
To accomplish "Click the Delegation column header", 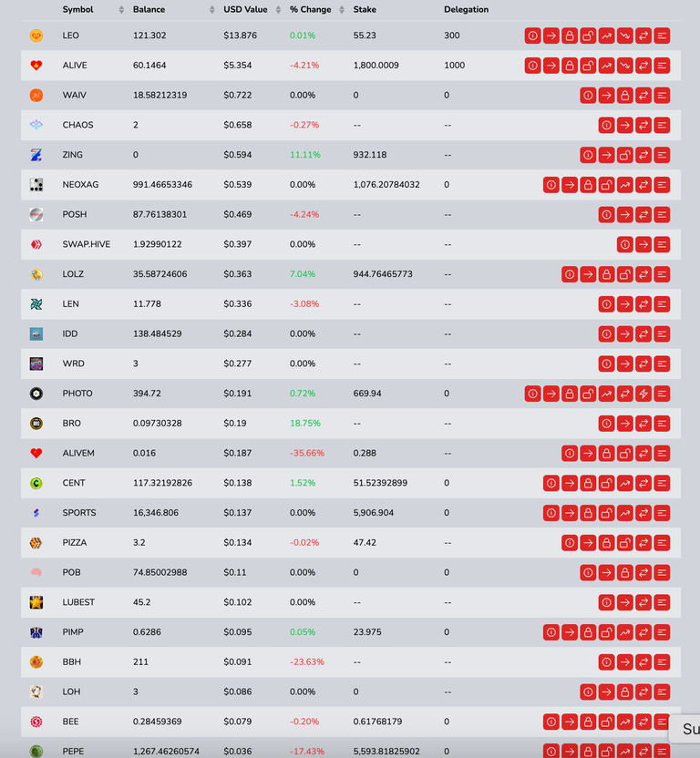I will [x=467, y=10].
